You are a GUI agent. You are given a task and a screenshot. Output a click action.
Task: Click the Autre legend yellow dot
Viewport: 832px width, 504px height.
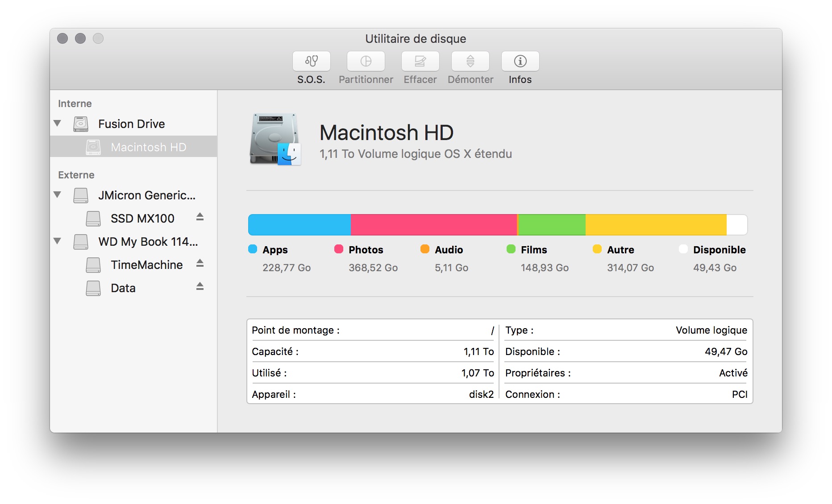597,249
